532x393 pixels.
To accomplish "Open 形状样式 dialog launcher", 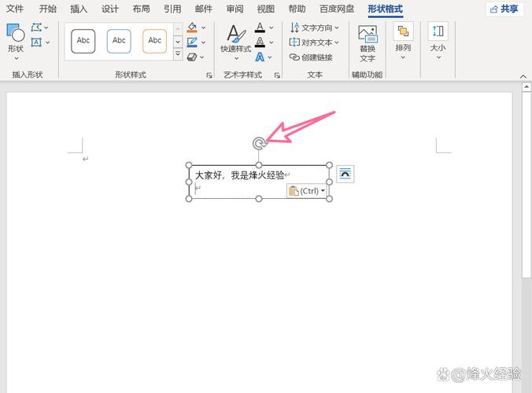I will point(209,75).
